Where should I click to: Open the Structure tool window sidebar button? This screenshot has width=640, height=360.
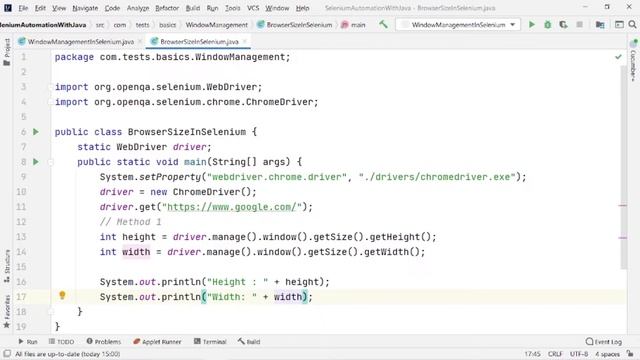(7, 266)
